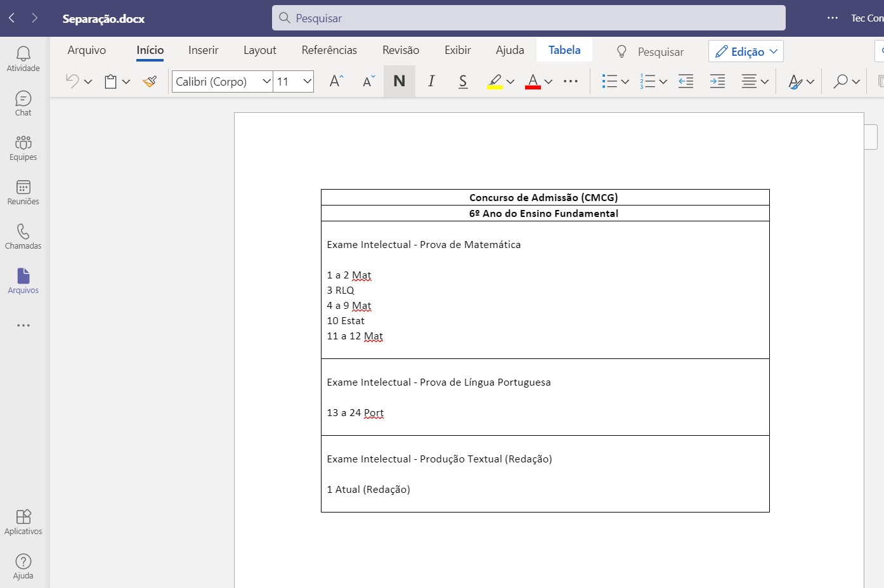Toggle bold formatting (N)
The height and width of the screenshot is (588, 884).
pyautogui.click(x=400, y=81)
